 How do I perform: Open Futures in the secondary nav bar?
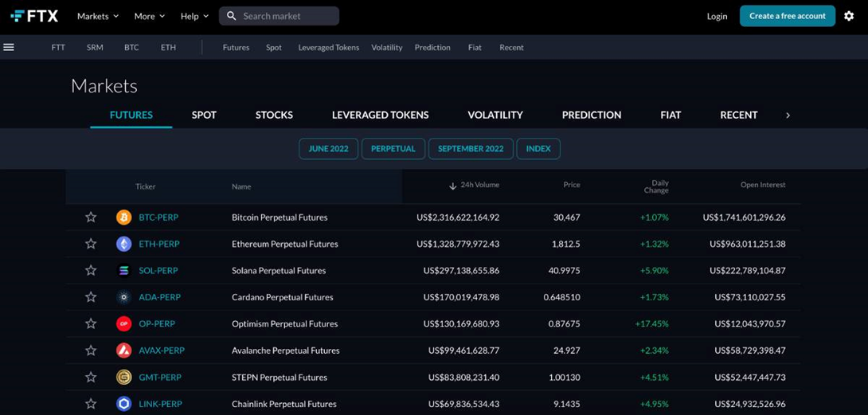click(236, 48)
